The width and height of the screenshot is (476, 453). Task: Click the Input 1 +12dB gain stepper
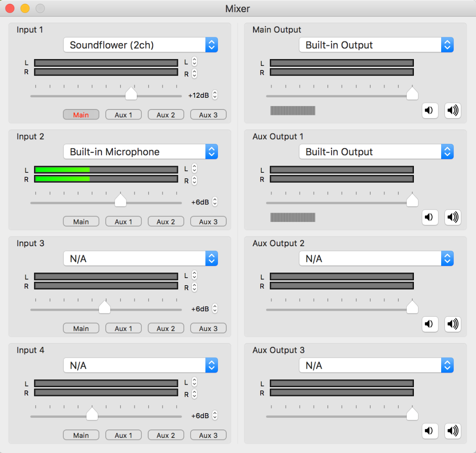[215, 95]
